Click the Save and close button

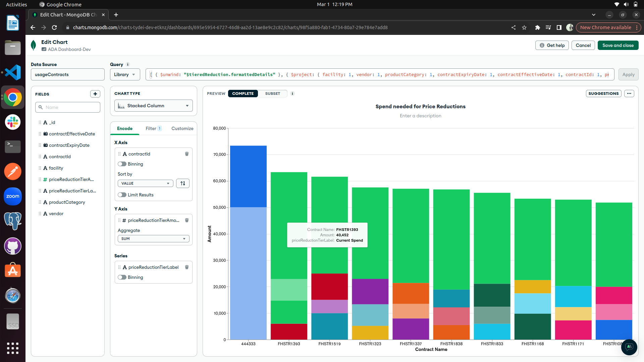[618, 45]
